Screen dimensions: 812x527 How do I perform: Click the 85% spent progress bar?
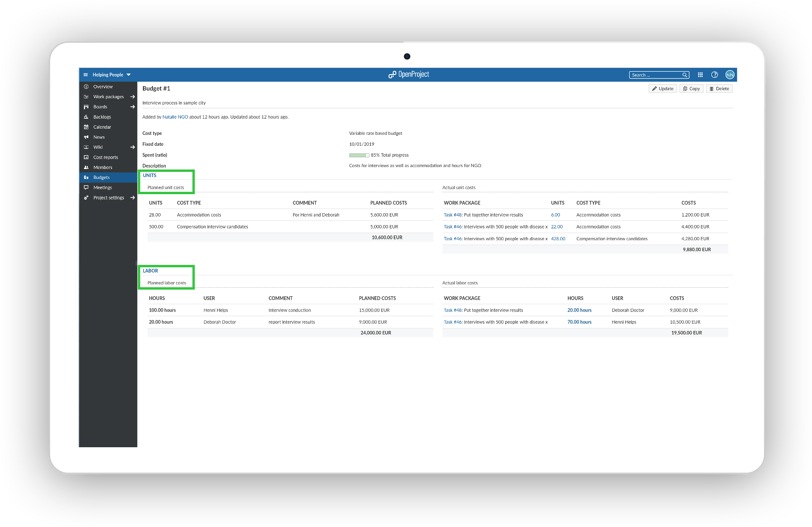(x=359, y=155)
